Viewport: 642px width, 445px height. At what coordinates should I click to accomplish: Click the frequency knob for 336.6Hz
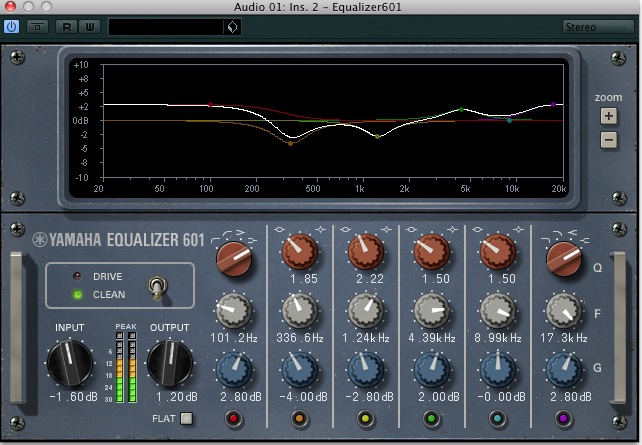coord(299,311)
